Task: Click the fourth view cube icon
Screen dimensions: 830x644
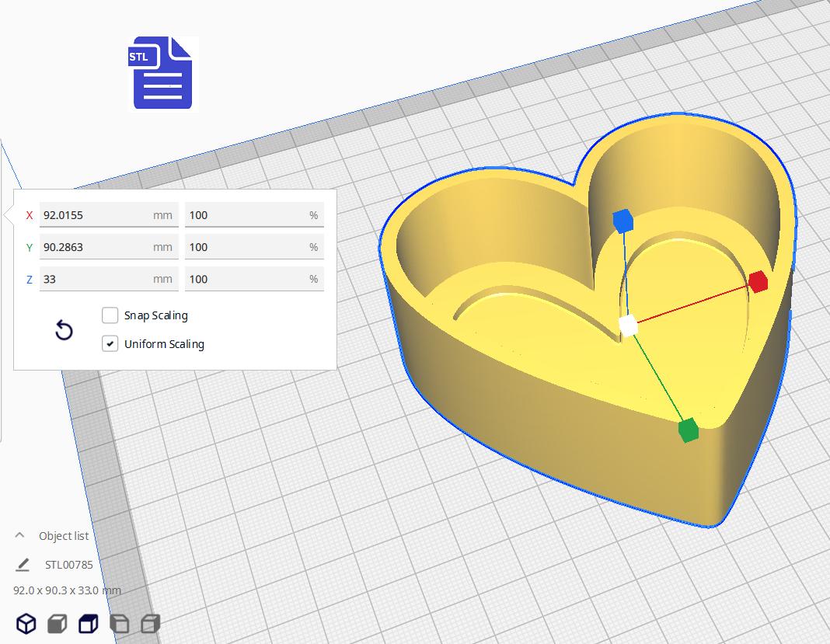Action: click(x=119, y=623)
